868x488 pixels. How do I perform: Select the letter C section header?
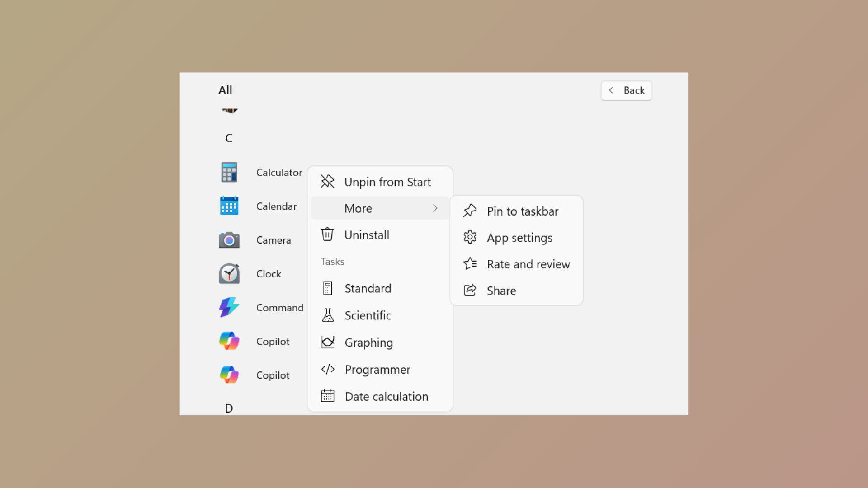tap(228, 138)
